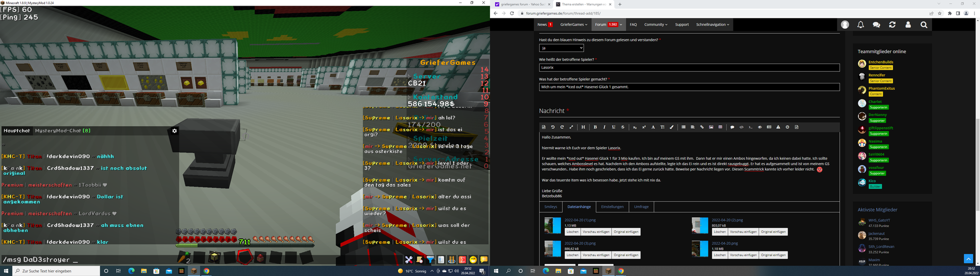
Task: Insert warning box with triangle icon
Action: pyautogui.click(x=778, y=127)
